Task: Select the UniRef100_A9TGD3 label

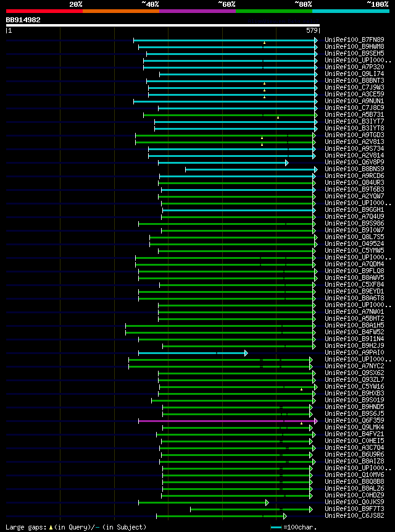Action: pos(354,135)
